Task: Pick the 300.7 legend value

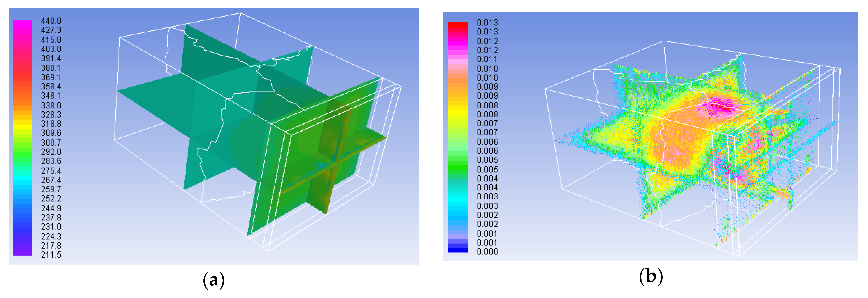Action: coord(51,143)
